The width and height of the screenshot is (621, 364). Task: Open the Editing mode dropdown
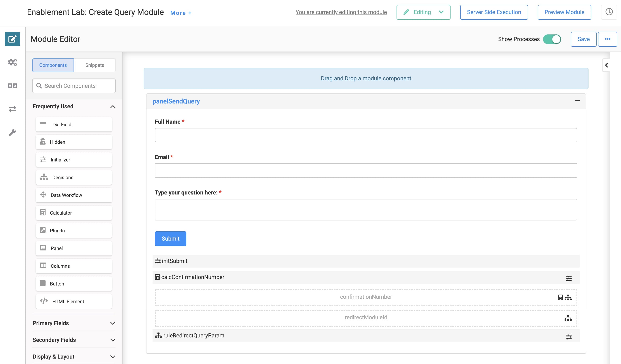pos(423,12)
